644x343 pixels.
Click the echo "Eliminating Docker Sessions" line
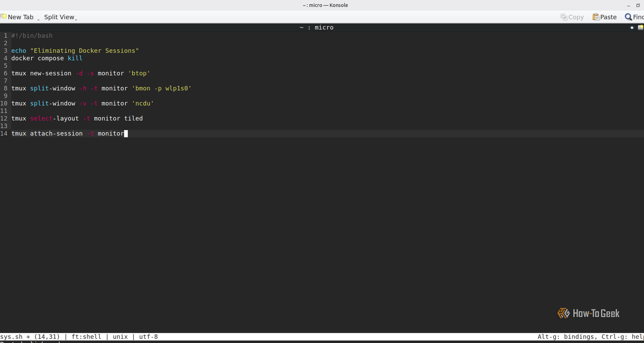(75, 51)
